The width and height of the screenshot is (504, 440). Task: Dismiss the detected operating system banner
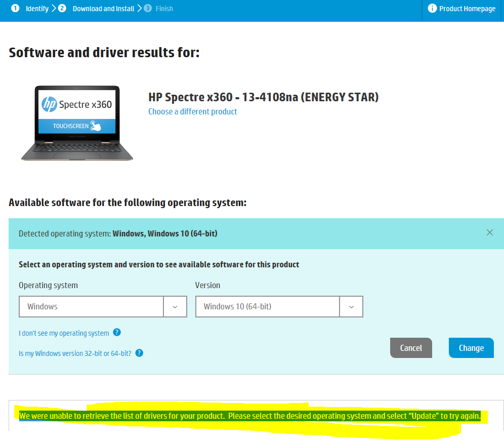pos(489,232)
